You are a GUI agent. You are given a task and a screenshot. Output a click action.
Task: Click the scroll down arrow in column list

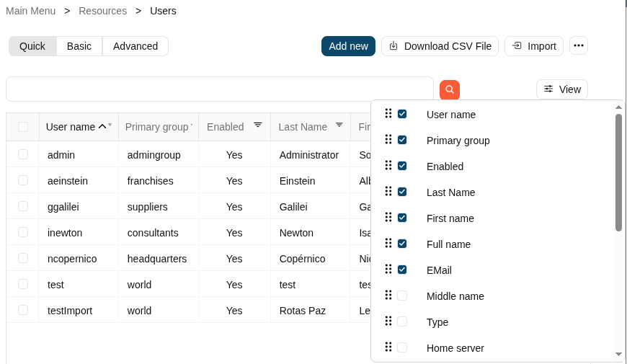click(618, 354)
